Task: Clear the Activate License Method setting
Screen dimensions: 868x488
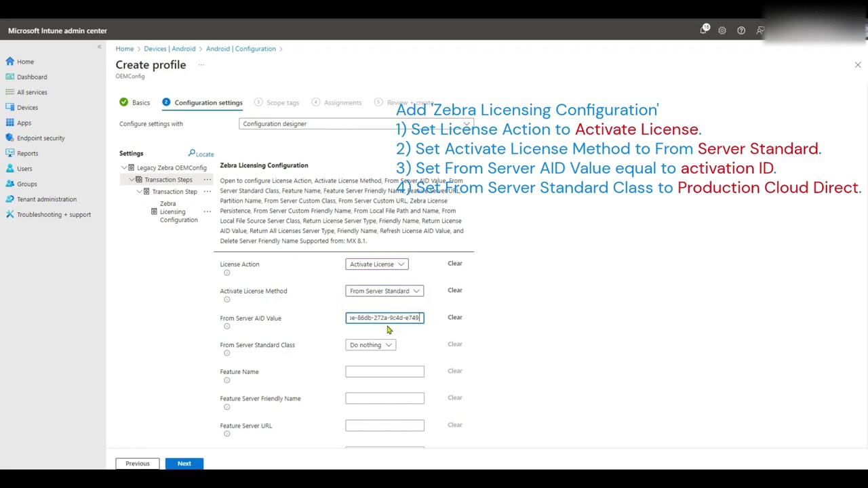Action: [455, 290]
